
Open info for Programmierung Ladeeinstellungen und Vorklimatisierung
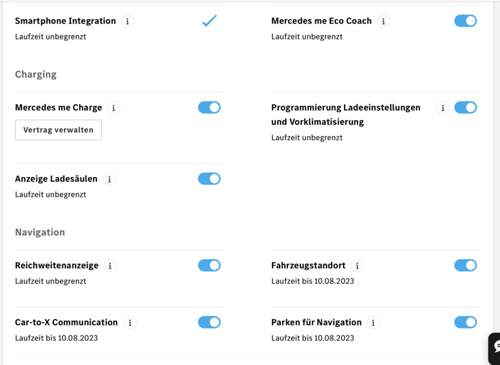443,108
